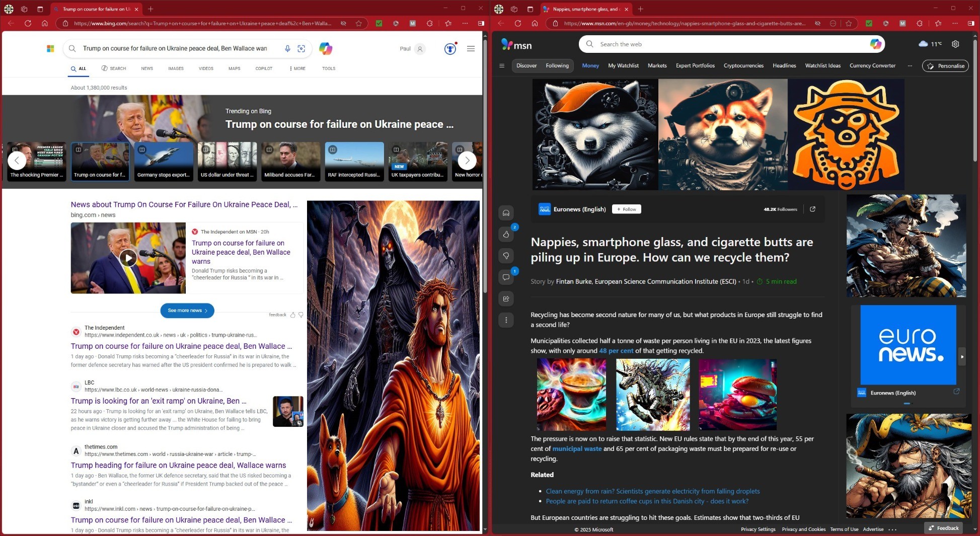Open the Expert Portfolios tab on MSN
Viewport: 980px width, 536px height.
coord(695,65)
